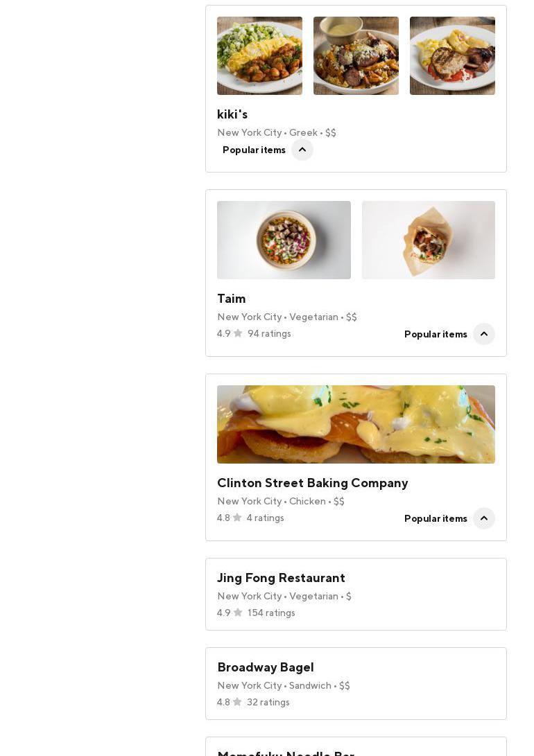
Task: Click Jing Fong rating star icon
Action: pos(238,613)
